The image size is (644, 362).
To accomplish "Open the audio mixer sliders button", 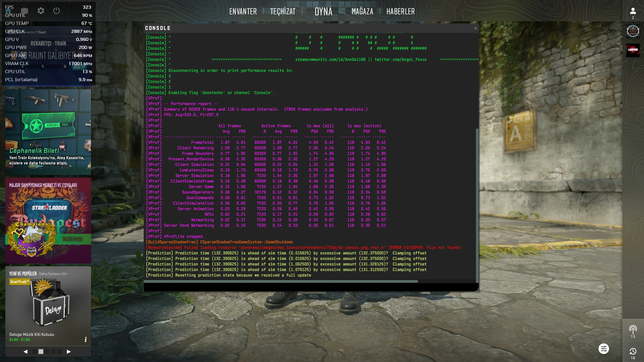I will (x=603, y=349).
